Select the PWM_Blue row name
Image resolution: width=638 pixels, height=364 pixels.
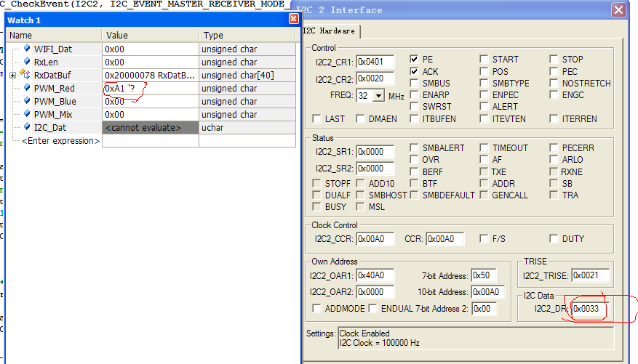coord(55,102)
